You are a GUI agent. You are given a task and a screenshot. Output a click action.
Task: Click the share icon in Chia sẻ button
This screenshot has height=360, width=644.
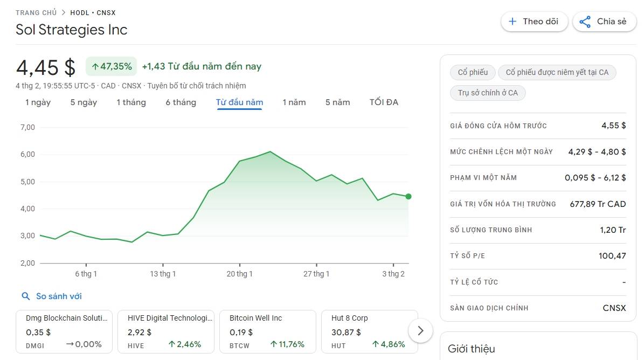pyautogui.click(x=585, y=22)
